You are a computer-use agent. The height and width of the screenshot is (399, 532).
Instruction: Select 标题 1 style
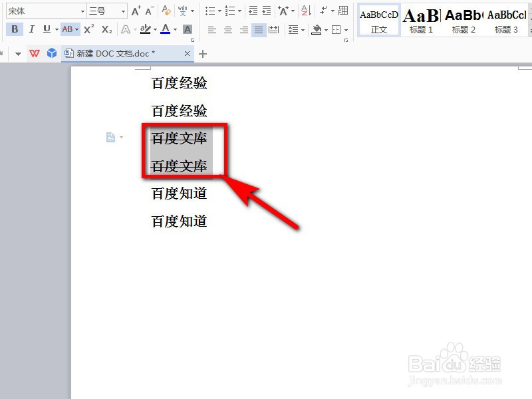pos(421,21)
